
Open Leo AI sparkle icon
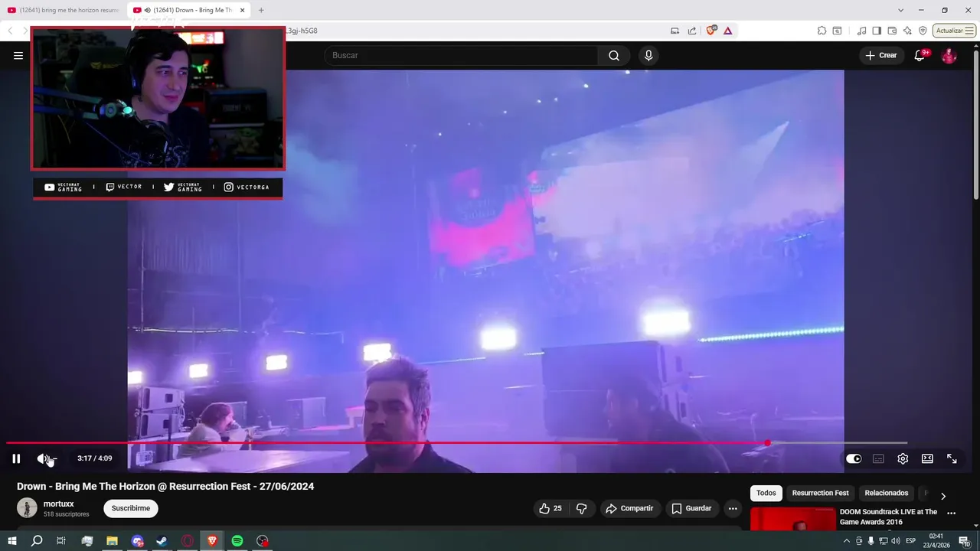click(x=907, y=31)
